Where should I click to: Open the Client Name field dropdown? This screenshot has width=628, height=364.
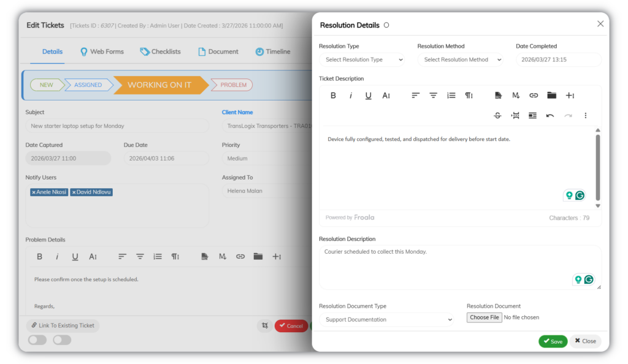267,126
